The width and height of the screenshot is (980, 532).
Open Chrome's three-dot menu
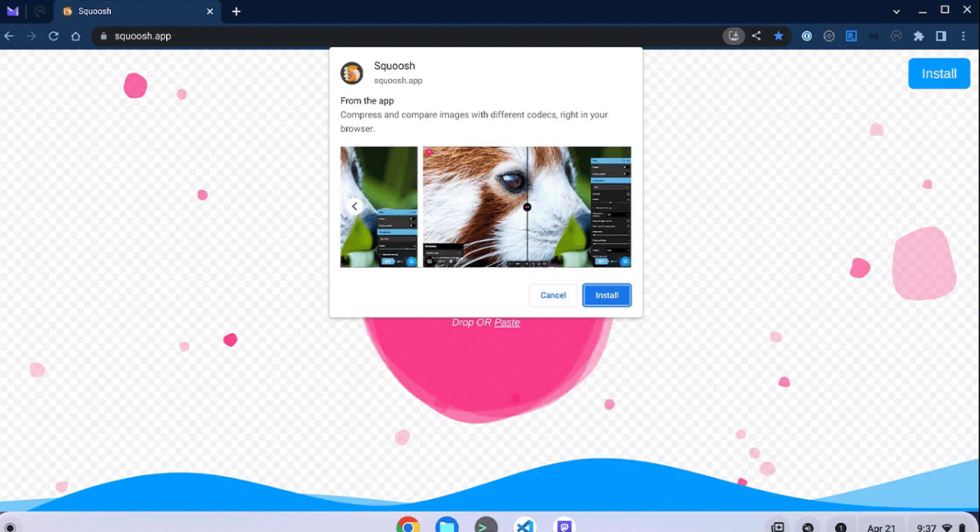(963, 36)
